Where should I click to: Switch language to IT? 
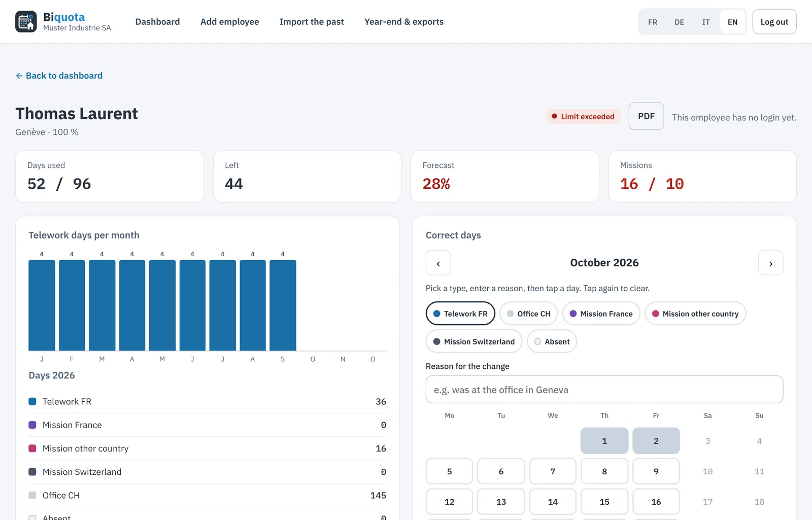(706, 22)
